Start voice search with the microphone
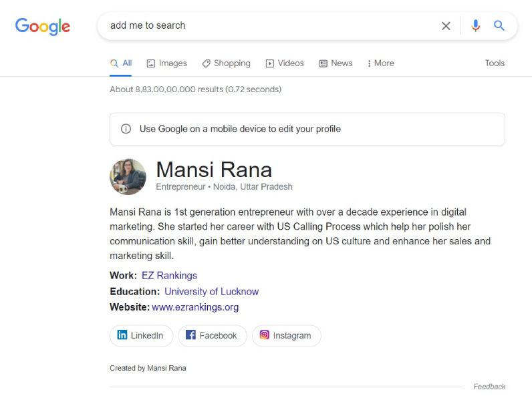 (x=475, y=26)
